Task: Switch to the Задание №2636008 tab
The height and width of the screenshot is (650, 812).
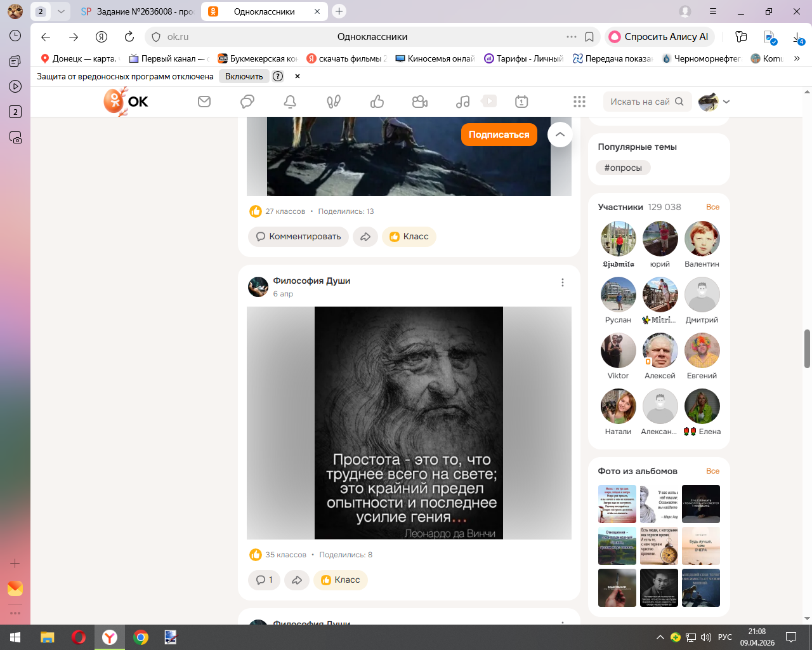Action: point(137,11)
